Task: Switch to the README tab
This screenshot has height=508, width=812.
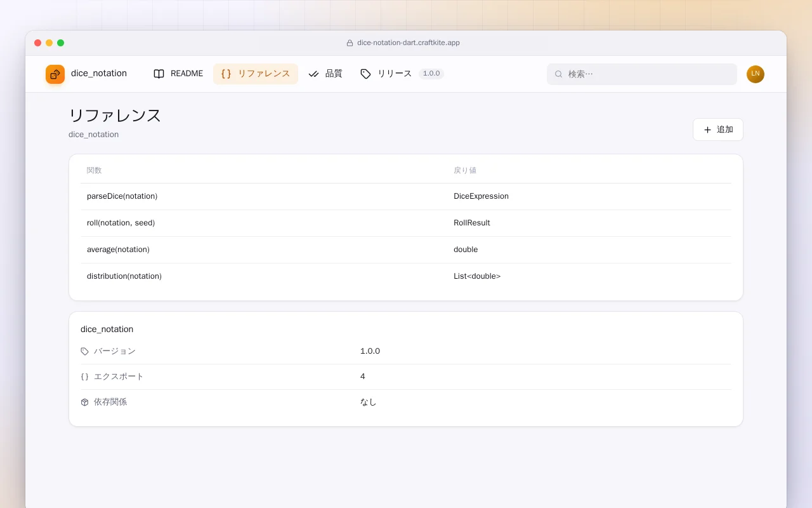Action: tap(178, 74)
